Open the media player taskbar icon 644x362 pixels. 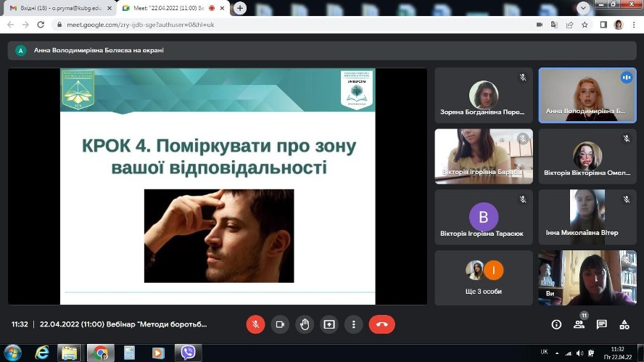click(158, 353)
